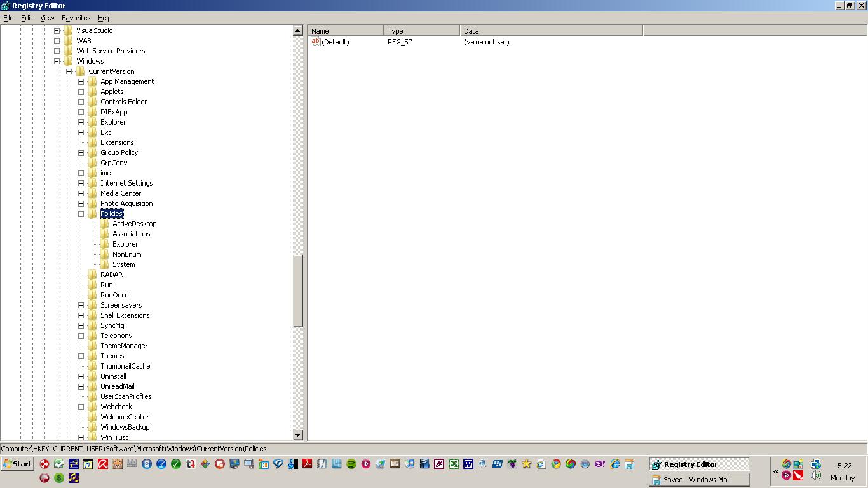Collapse the CurrentVersion key
This screenshot has height=488, width=868.
pyautogui.click(x=69, y=71)
